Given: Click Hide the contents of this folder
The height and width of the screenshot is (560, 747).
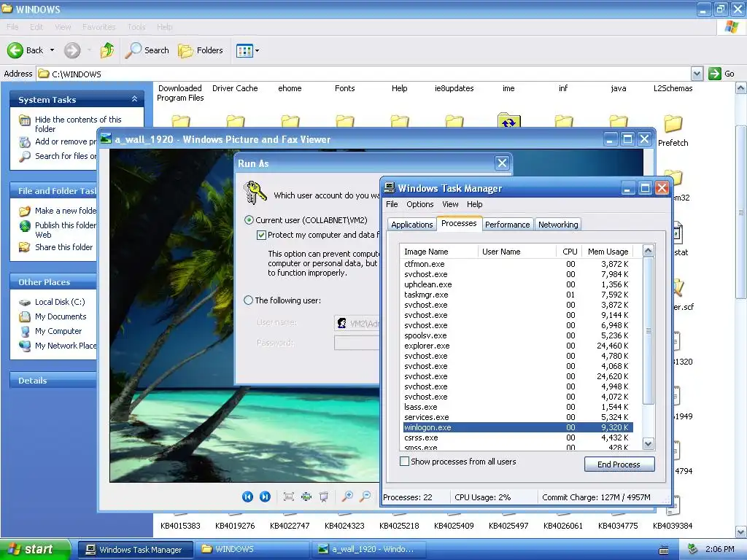Looking at the screenshot, I should (77, 124).
